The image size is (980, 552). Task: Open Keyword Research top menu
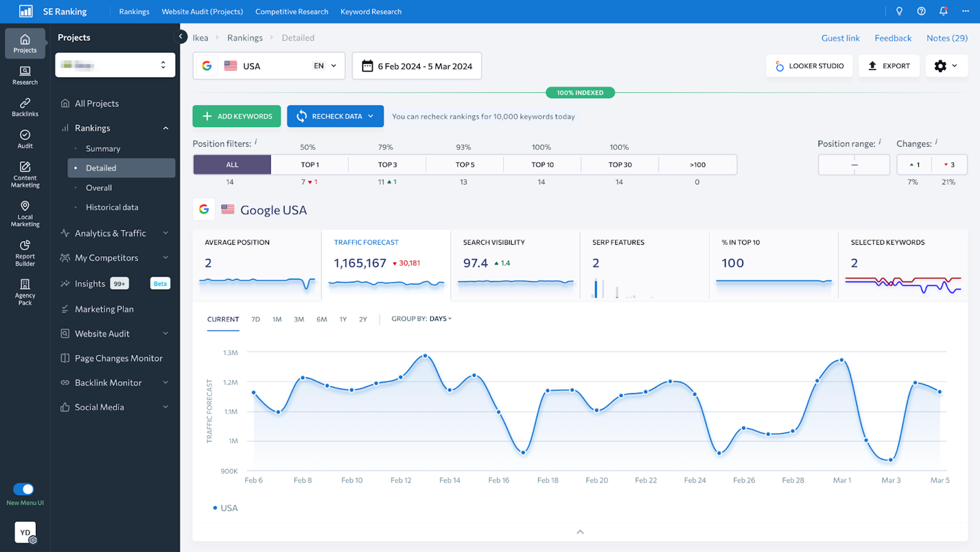coord(371,11)
